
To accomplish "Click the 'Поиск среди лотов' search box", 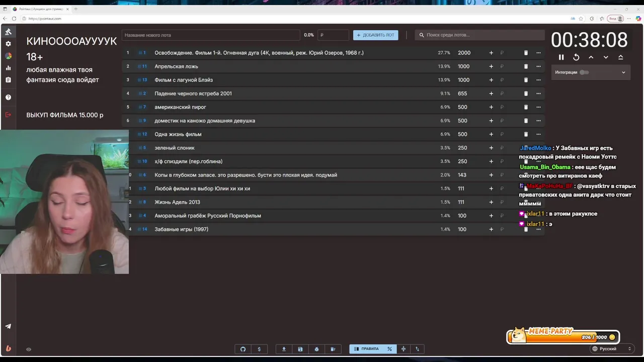I will click(x=479, y=35).
